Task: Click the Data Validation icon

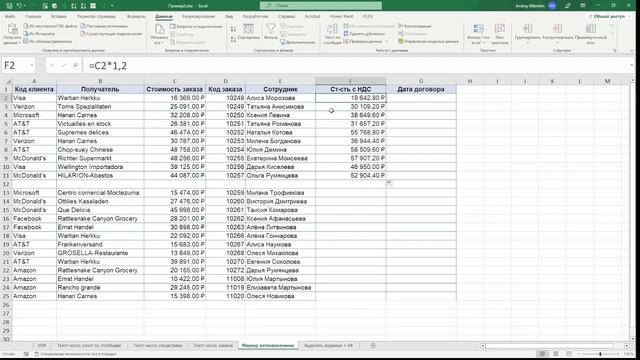Action: pos(346,41)
